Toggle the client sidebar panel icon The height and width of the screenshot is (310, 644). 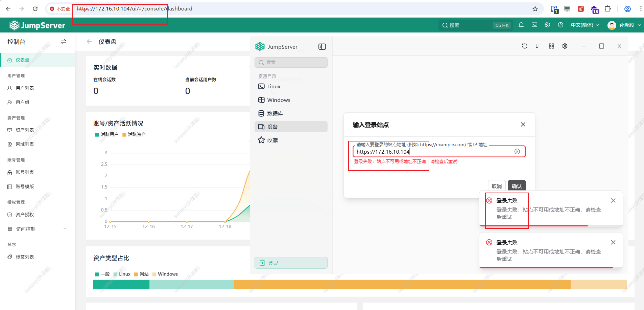pos(322,47)
